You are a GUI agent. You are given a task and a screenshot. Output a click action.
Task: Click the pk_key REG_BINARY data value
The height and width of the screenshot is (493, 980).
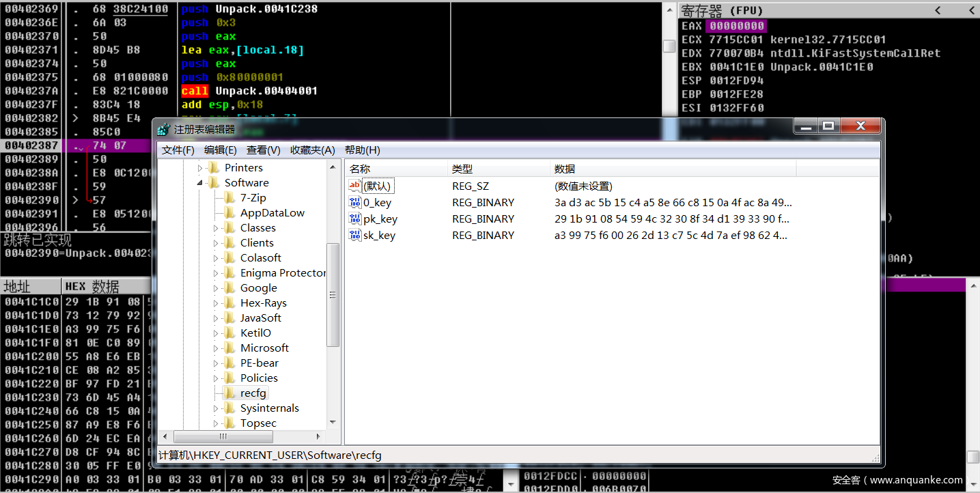pyautogui.click(x=672, y=219)
